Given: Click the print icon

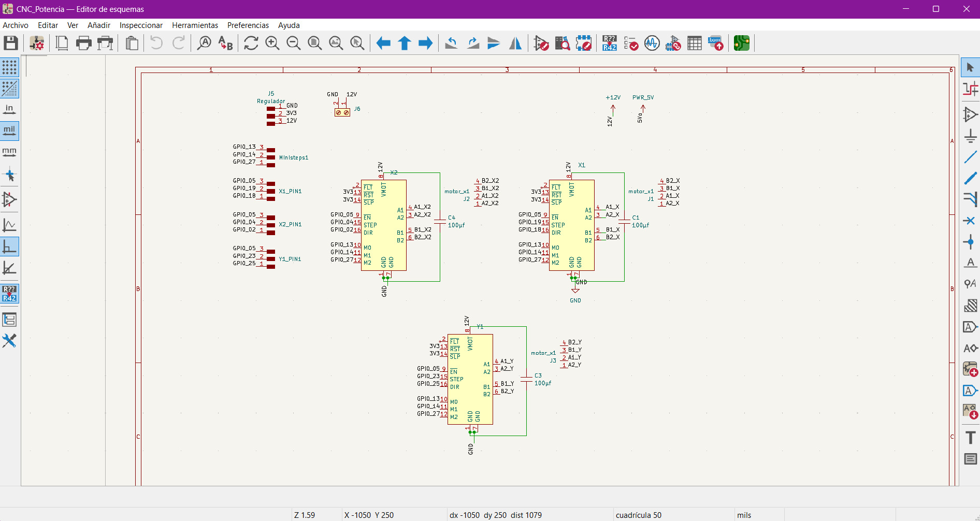Looking at the screenshot, I should click(x=83, y=43).
